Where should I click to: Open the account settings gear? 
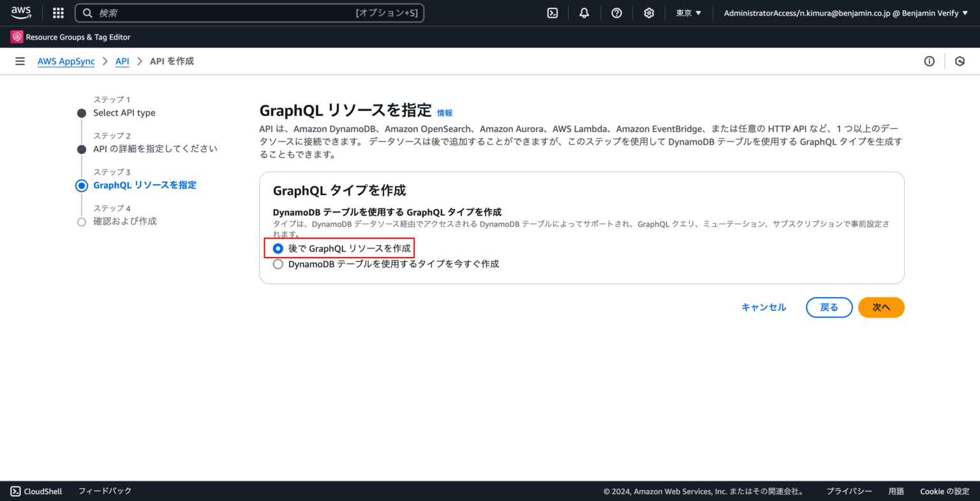pos(649,13)
